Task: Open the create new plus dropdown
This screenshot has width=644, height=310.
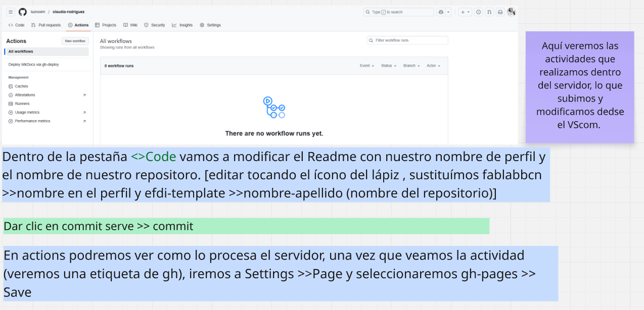Action: (x=465, y=12)
